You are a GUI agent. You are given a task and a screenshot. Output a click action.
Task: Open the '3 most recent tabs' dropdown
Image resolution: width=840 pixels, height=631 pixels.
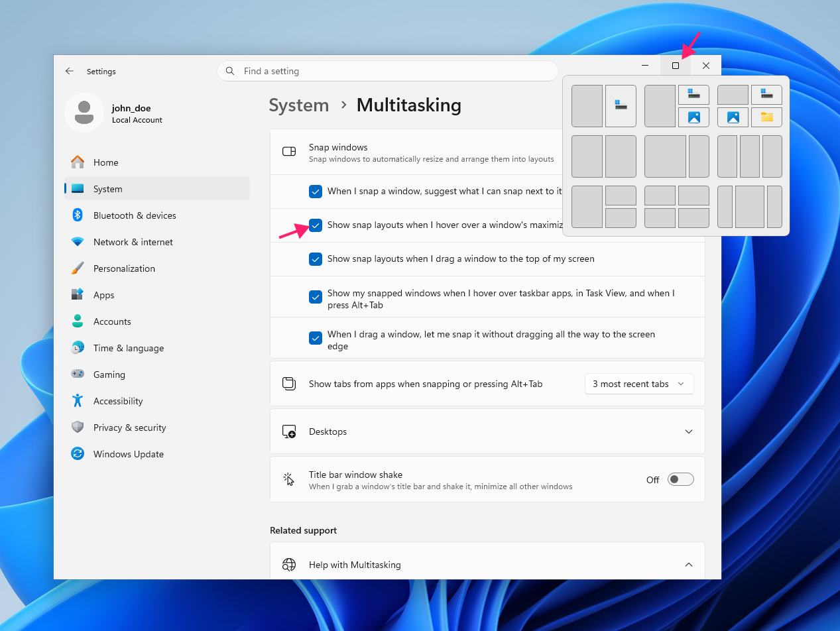[639, 384]
